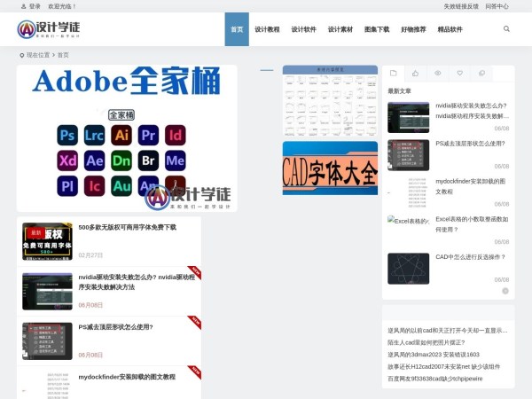Click the 最新文章 heading
This screenshot has height=399, width=532.
[399, 91]
